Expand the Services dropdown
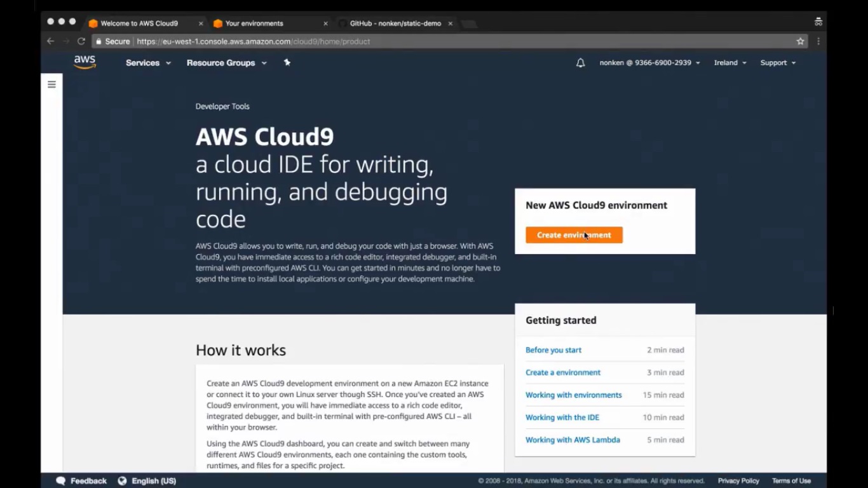The image size is (868, 488). pyautogui.click(x=148, y=63)
